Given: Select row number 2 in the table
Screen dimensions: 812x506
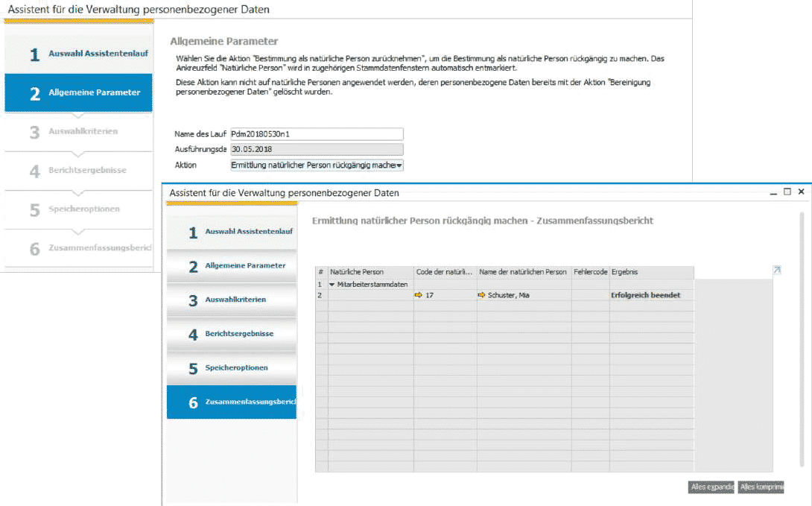Looking at the screenshot, I should 322,295.
